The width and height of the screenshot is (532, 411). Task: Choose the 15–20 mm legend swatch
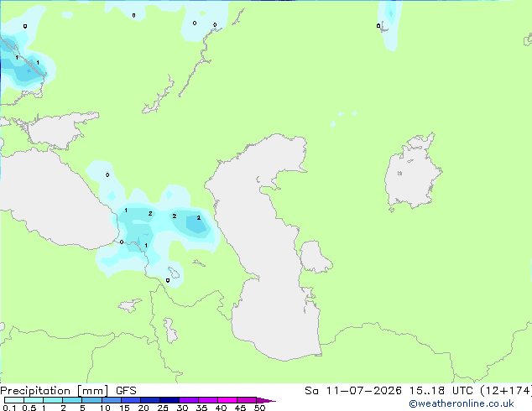[131, 400]
